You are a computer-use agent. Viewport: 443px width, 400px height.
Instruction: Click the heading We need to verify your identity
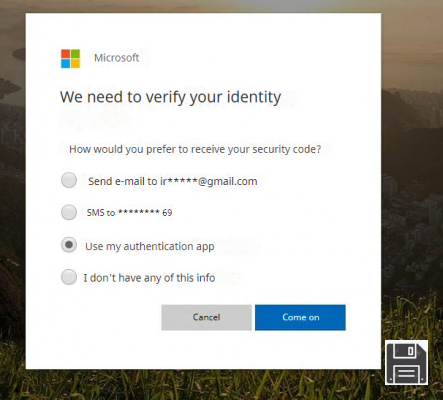tap(171, 97)
